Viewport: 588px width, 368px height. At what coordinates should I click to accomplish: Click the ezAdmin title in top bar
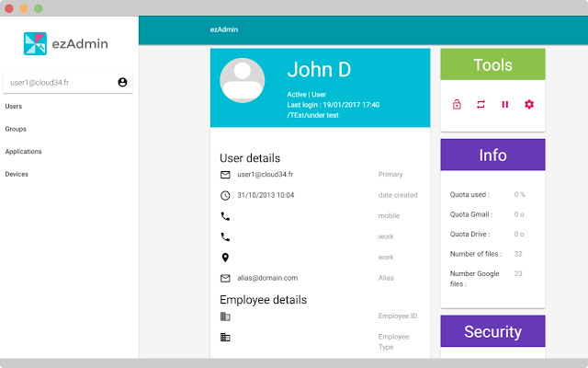[224, 29]
